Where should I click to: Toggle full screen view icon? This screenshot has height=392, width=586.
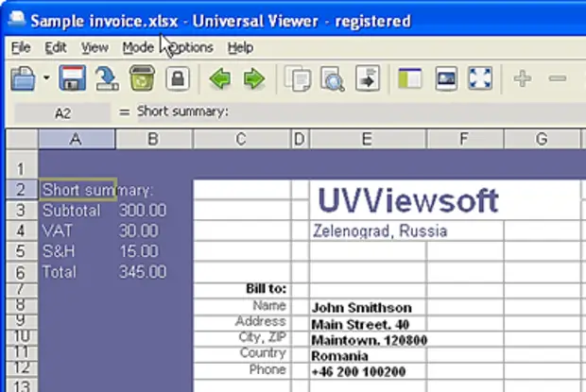coord(479,78)
